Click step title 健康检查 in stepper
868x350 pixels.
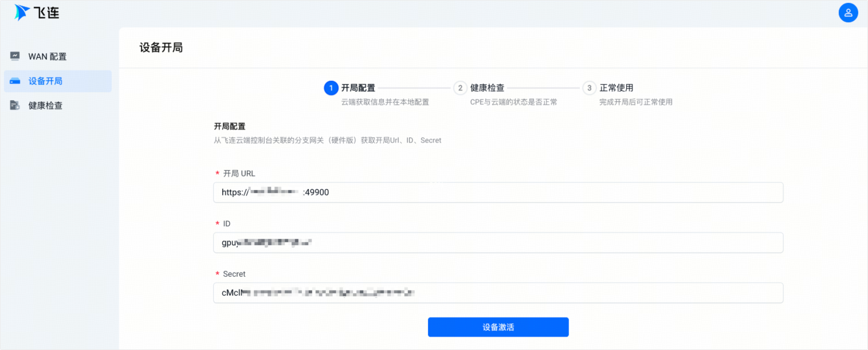click(x=487, y=88)
